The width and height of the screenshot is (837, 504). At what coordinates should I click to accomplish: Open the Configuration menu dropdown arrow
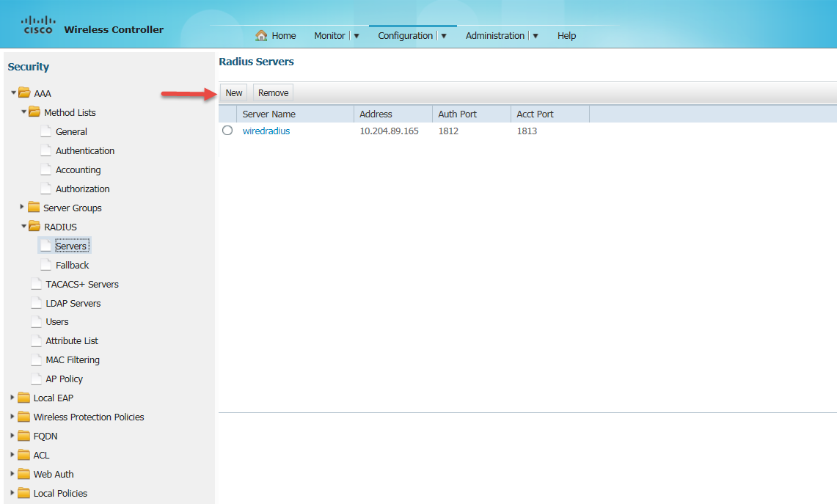click(x=444, y=36)
